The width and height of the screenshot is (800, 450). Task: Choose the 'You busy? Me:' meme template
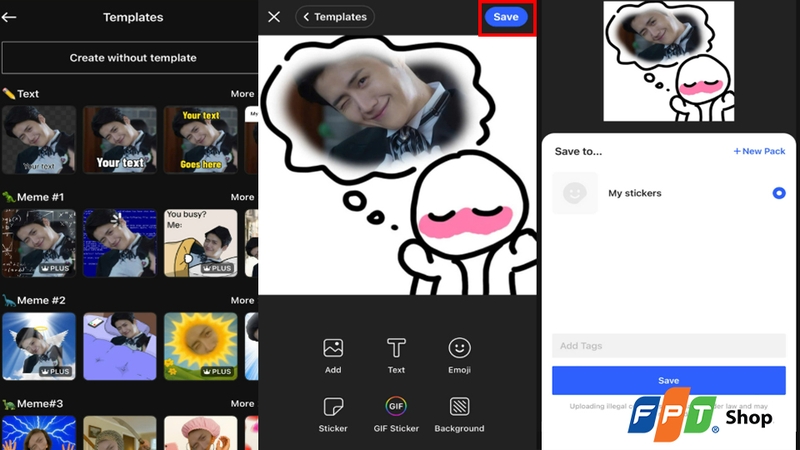click(x=201, y=243)
